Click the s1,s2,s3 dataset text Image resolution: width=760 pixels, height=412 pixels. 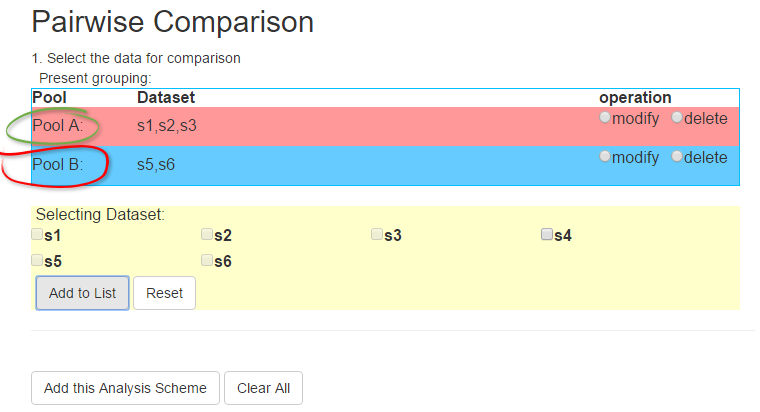click(167, 126)
